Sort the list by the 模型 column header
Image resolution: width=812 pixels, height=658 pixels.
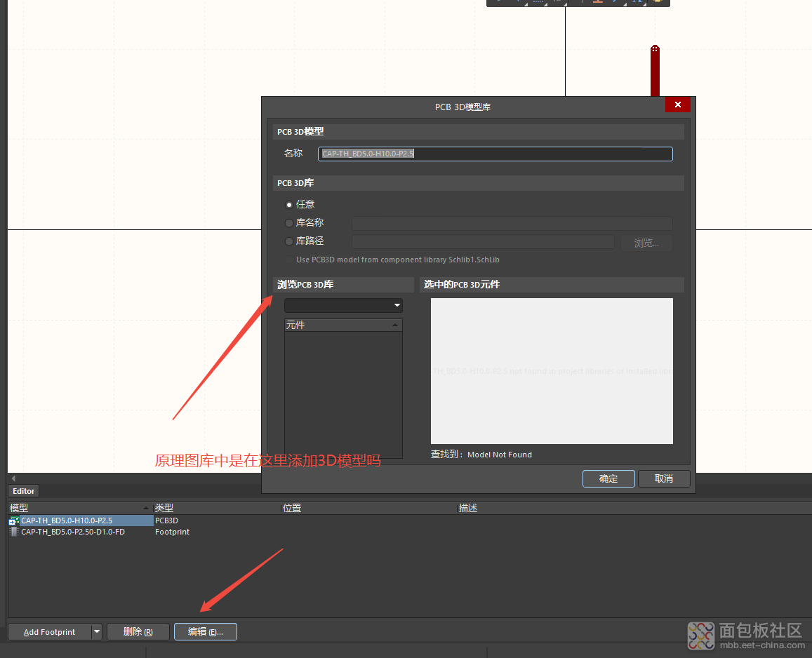(x=77, y=508)
